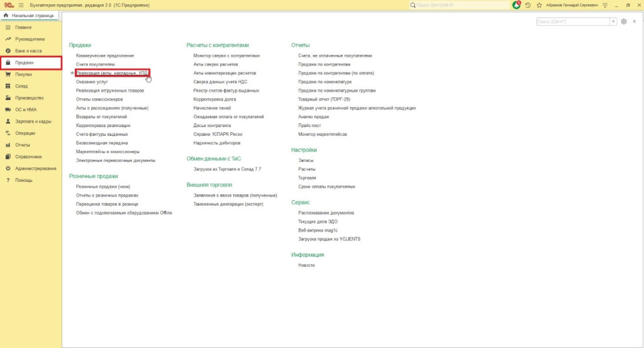The width and height of the screenshot is (644, 348).
Task: Click the Покупки shopping cart icon
Action: tap(8, 74)
